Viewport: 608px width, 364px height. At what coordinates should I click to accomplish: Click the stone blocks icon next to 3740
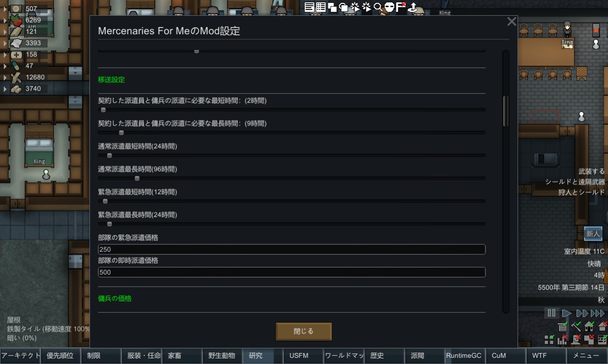point(16,89)
